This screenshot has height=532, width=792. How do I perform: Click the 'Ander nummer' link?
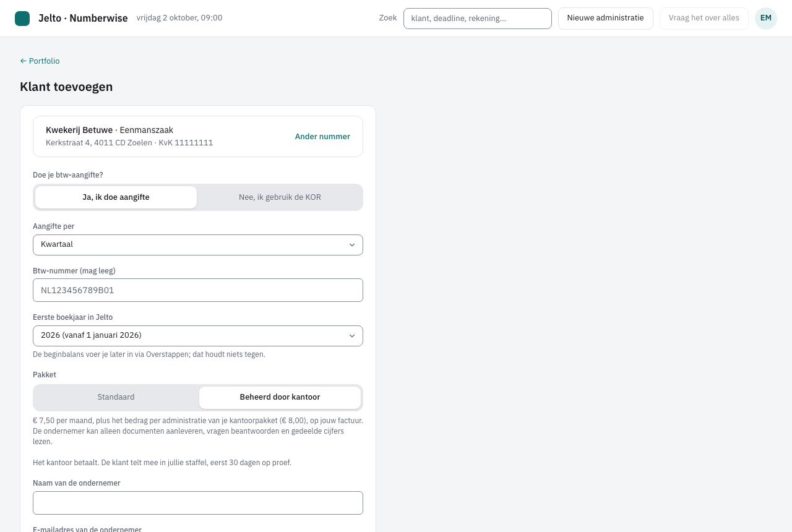pos(322,137)
